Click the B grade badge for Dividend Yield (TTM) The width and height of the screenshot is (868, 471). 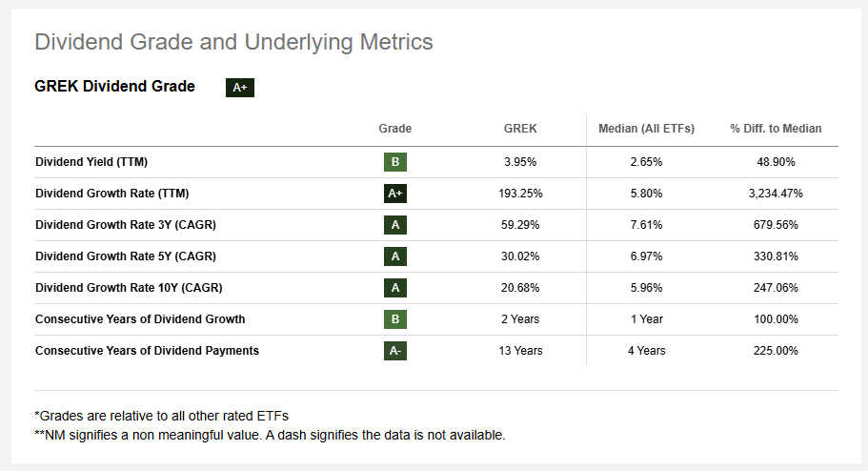tap(395, 162)
